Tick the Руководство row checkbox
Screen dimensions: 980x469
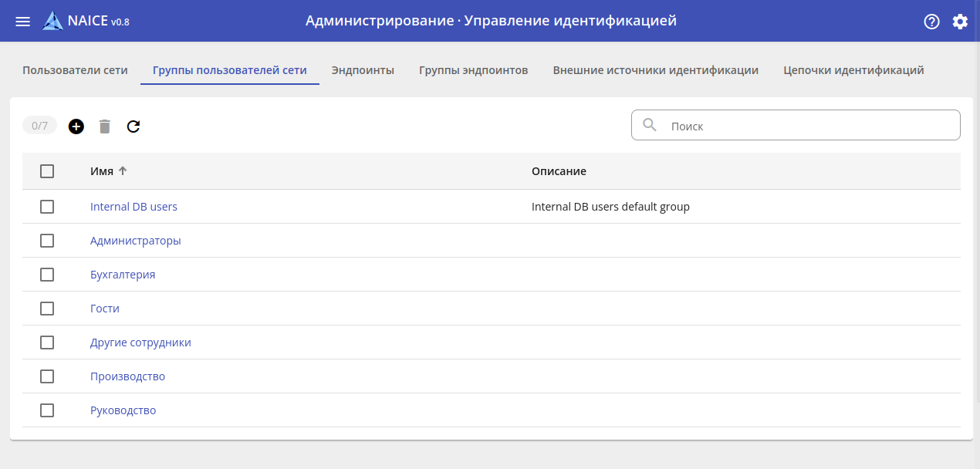(47, 410)
